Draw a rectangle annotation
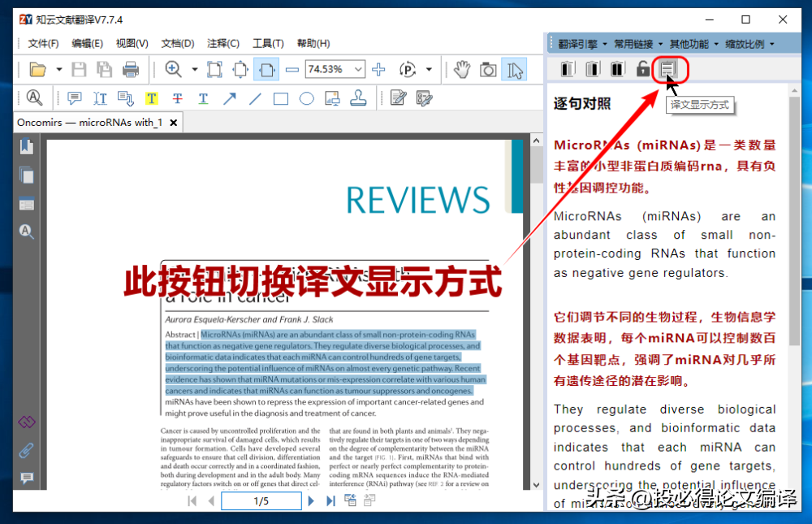The image size is (812, 524). click(x=281, y=98)
